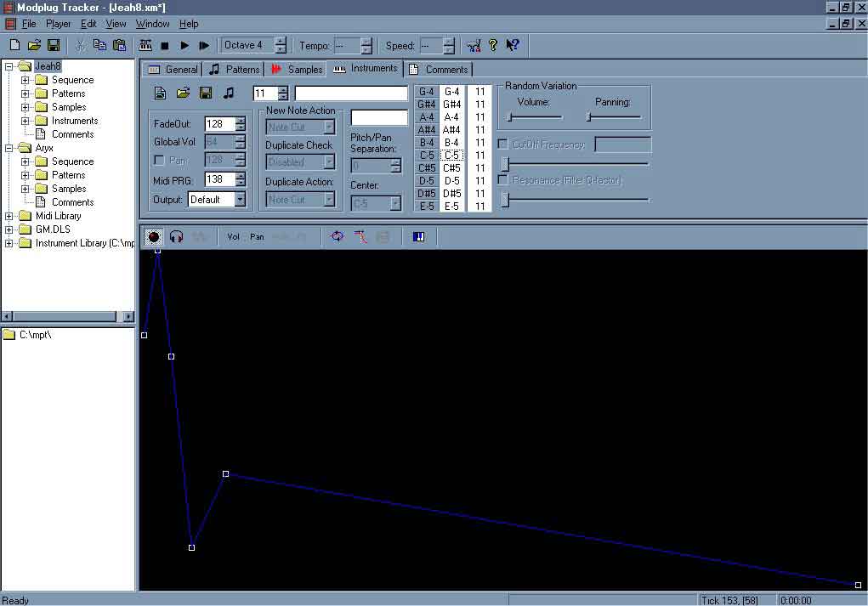Click the new instrument page icon
This screenshot has height=606, width=868.
coord(159,93)
